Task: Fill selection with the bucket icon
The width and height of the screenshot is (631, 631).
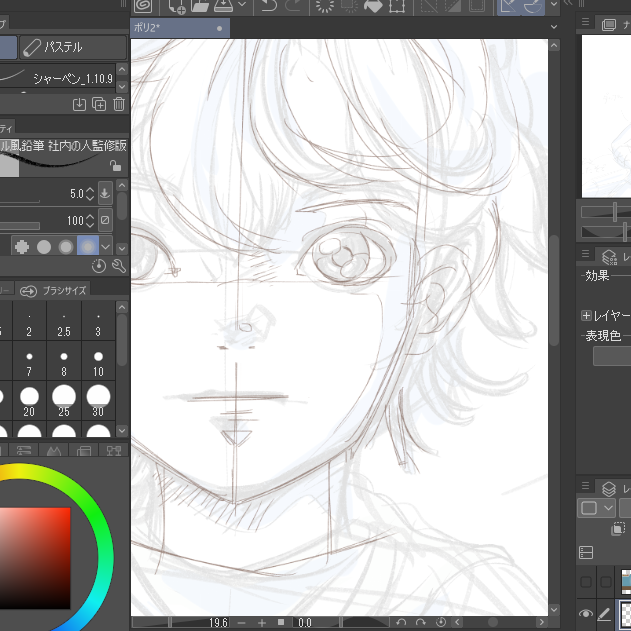Action: point(373,6)
